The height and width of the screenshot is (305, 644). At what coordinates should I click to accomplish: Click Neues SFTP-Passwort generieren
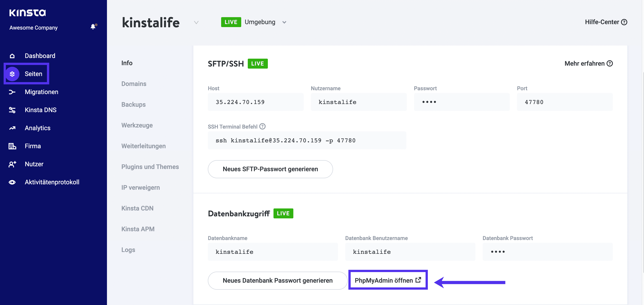pyautogui.click(x=270, y=169)
